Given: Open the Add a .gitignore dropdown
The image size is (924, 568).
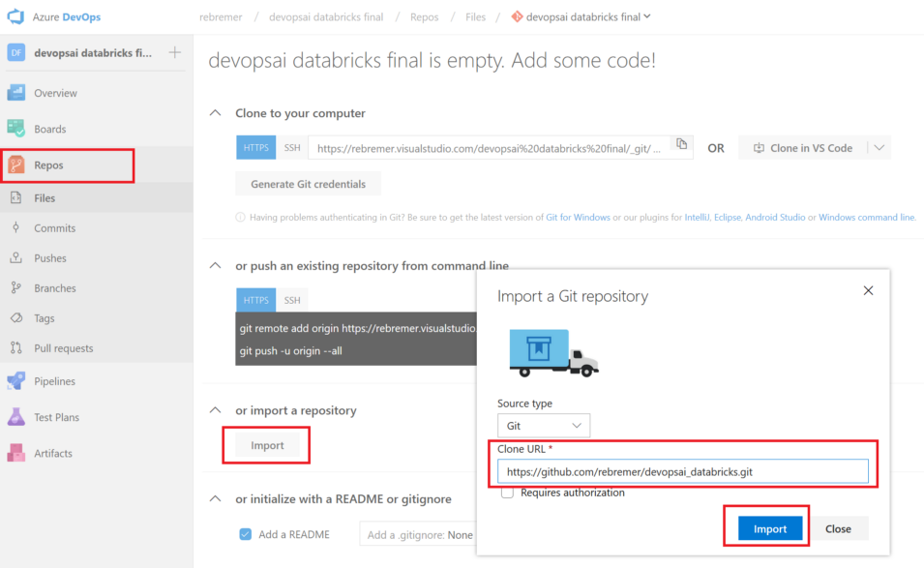Looking at the screenshot, I should pyautogui.click(x=420, y=534).
